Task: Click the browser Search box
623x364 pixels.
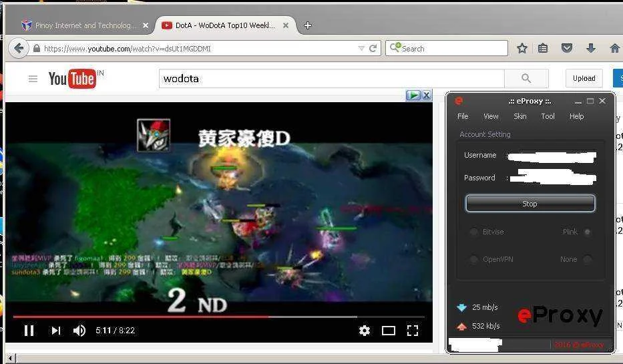Action: click(447, 49)
